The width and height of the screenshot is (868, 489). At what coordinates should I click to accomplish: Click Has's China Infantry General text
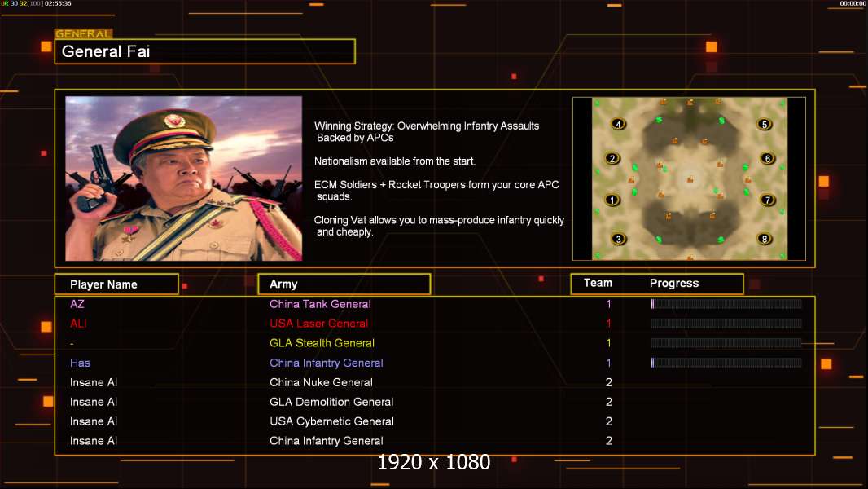click(326, 363)
